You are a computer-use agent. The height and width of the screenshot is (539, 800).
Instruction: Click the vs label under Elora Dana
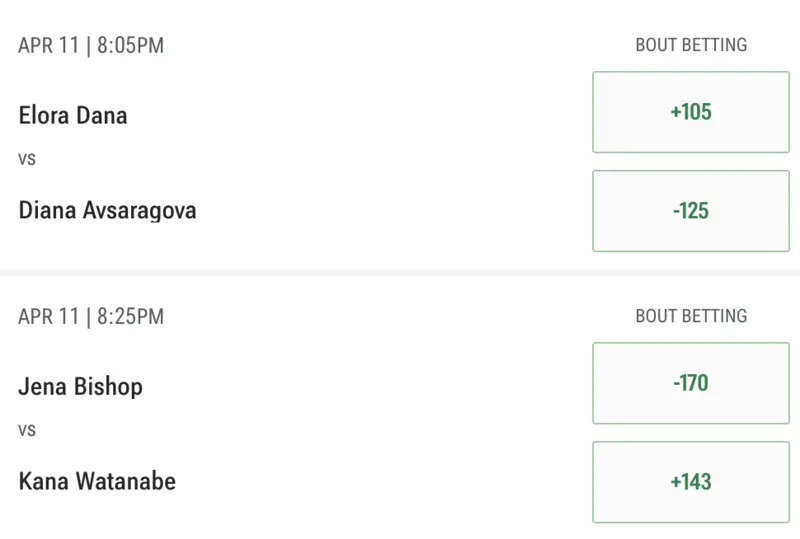27,159
